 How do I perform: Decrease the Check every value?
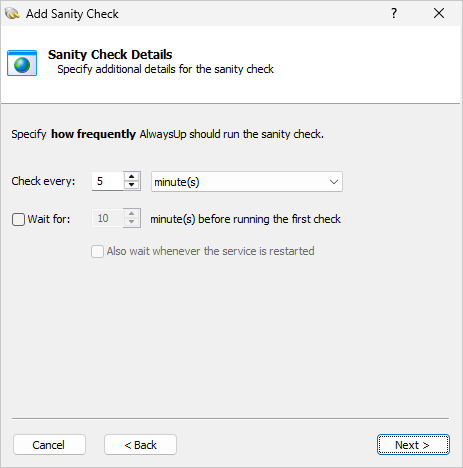pos(132,185)
